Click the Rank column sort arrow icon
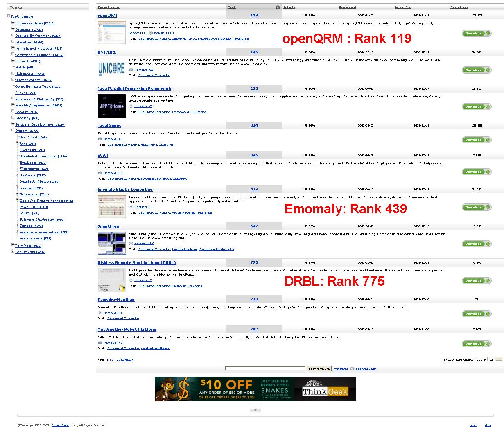The image size is (504, 427). (x=278, y=7)
